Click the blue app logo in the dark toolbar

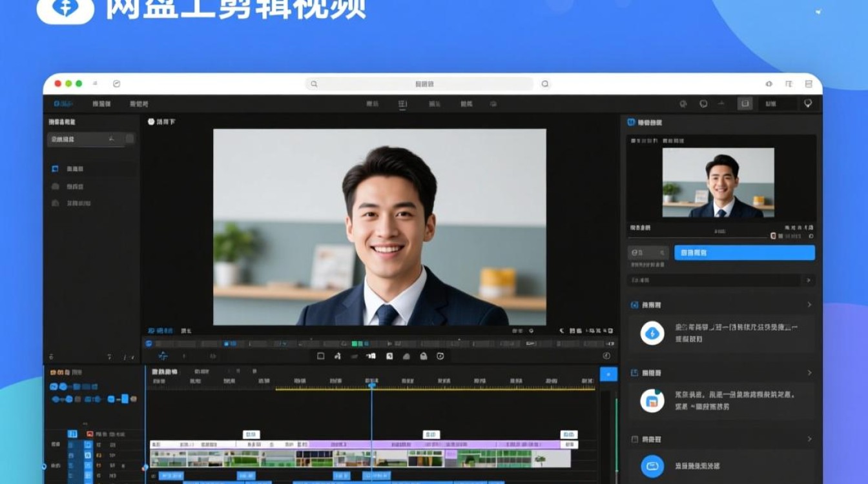(x=63, y=103)
